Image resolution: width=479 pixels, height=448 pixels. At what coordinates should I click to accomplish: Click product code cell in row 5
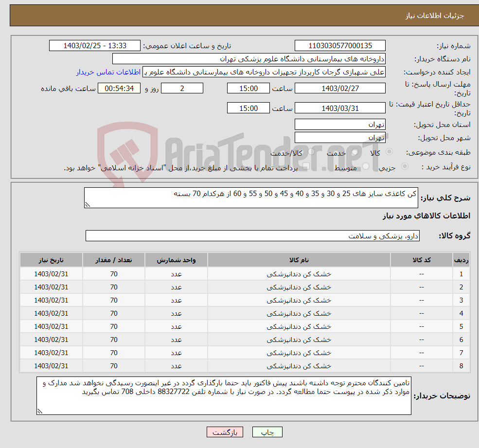(422, 327)
